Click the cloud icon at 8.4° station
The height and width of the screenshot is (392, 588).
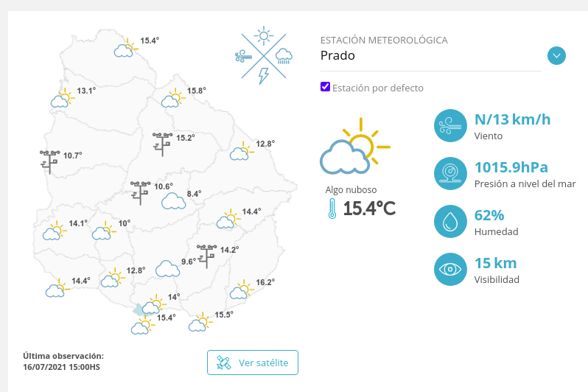173,200
